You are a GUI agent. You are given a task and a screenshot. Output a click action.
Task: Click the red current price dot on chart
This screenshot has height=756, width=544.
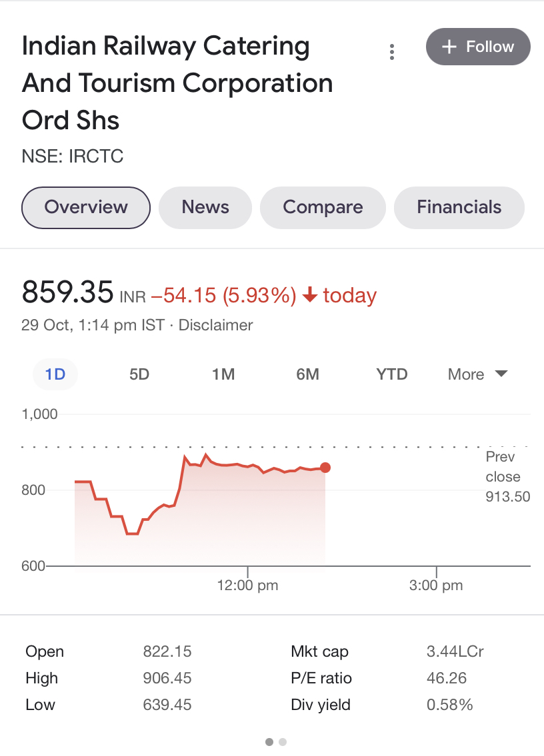pyautogui.click(x=325, y=468)
